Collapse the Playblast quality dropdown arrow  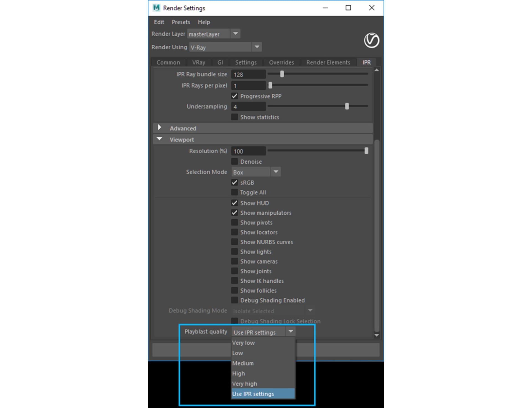tap(290, 331)
